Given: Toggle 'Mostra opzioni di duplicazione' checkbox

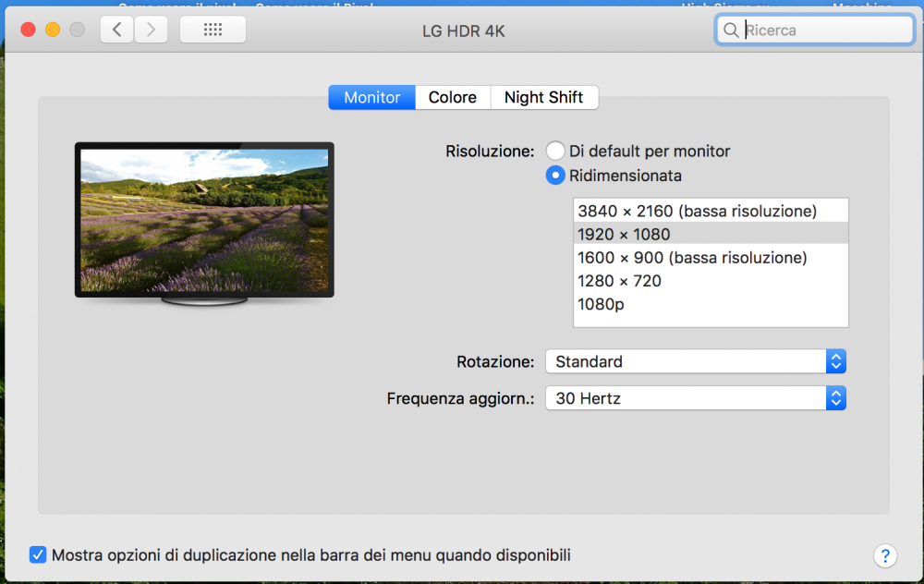Looking at the screenshot, I should pos(38,555).
